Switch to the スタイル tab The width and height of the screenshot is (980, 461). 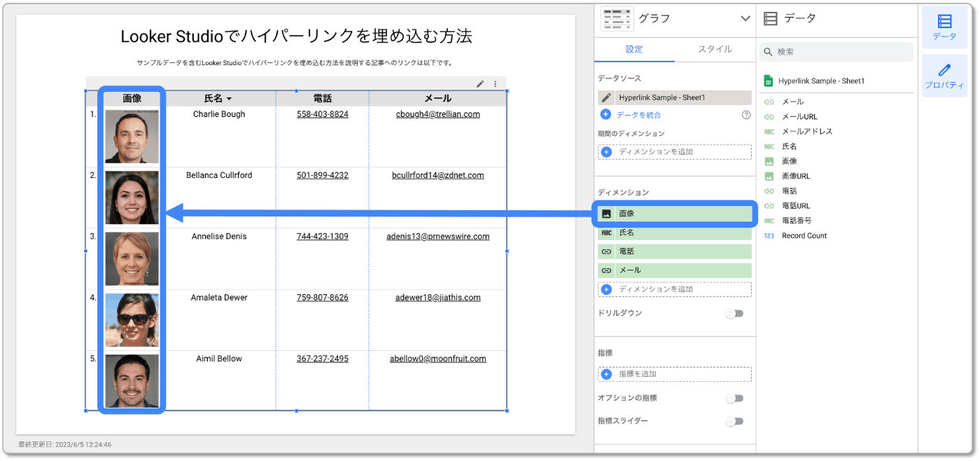point(715,49)
